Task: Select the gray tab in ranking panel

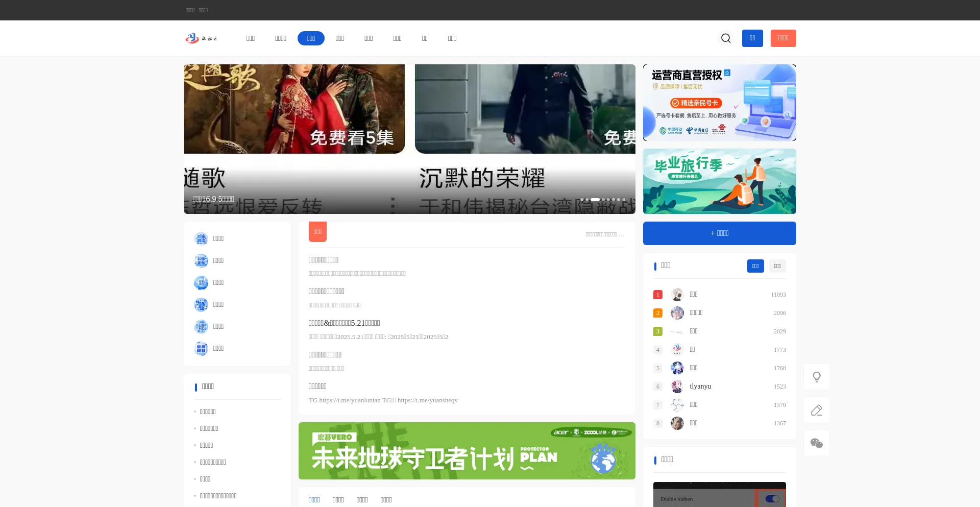Action: click(x=777, y=266)
